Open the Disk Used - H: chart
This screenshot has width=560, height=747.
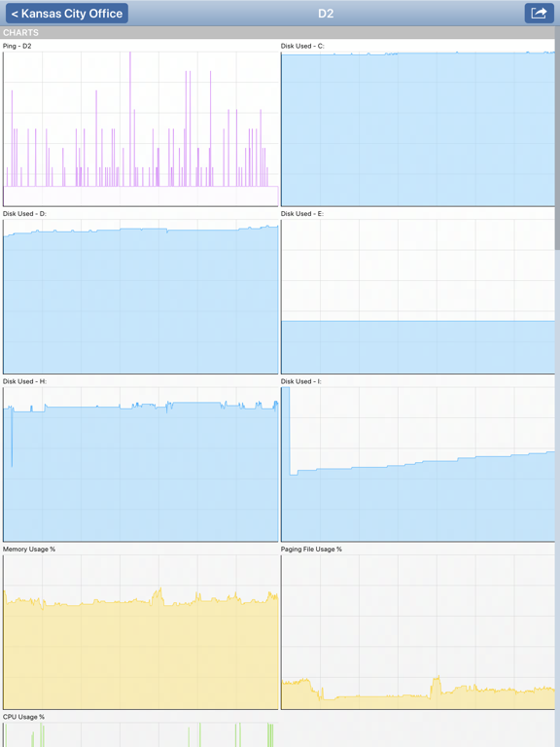pos(140,465)
